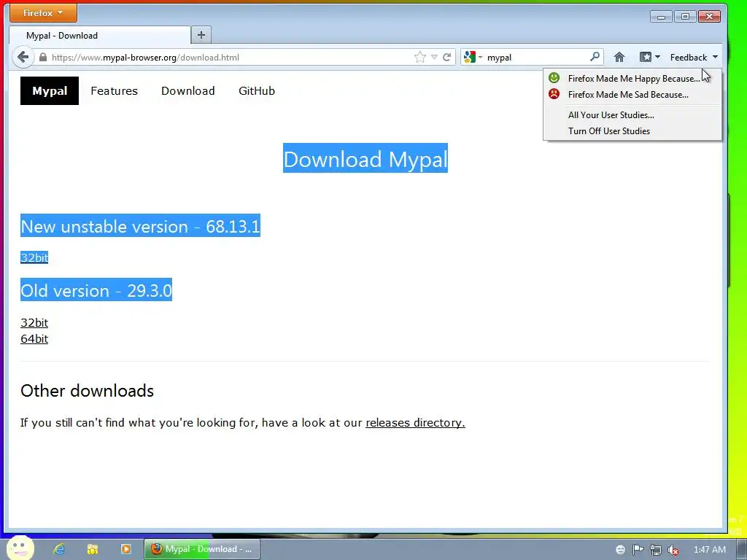Minimize the Firefox window
The height and width of the screenshot is (560, 747).
pos(661,17)
